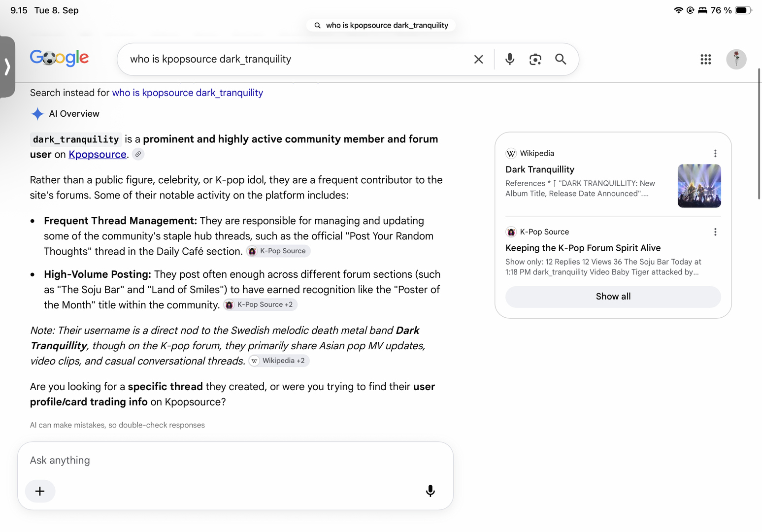Open the K-Pop Source +2 citation chip

(260, 305)
